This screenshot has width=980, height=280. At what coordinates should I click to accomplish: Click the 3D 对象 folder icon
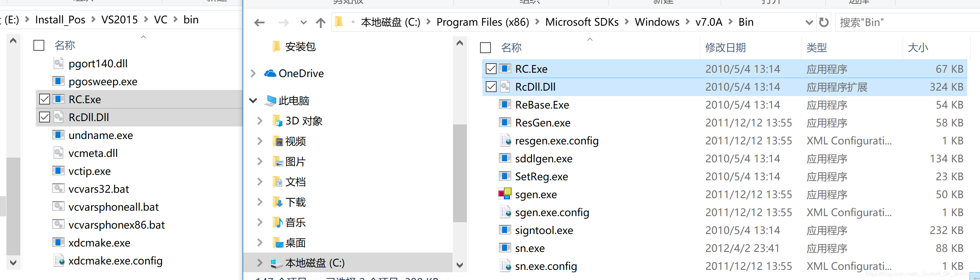pyautogui.click(x=278, y=121)
